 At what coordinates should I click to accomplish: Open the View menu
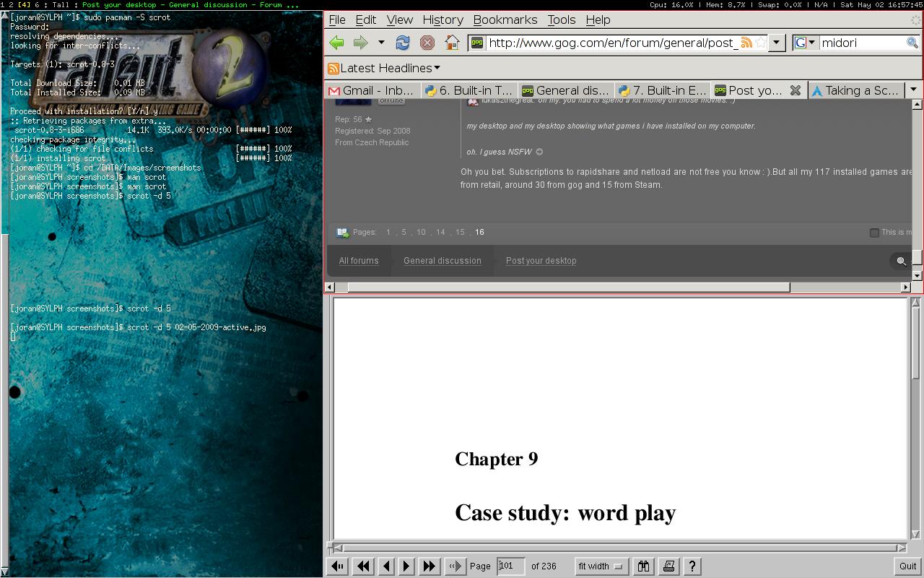400,20
